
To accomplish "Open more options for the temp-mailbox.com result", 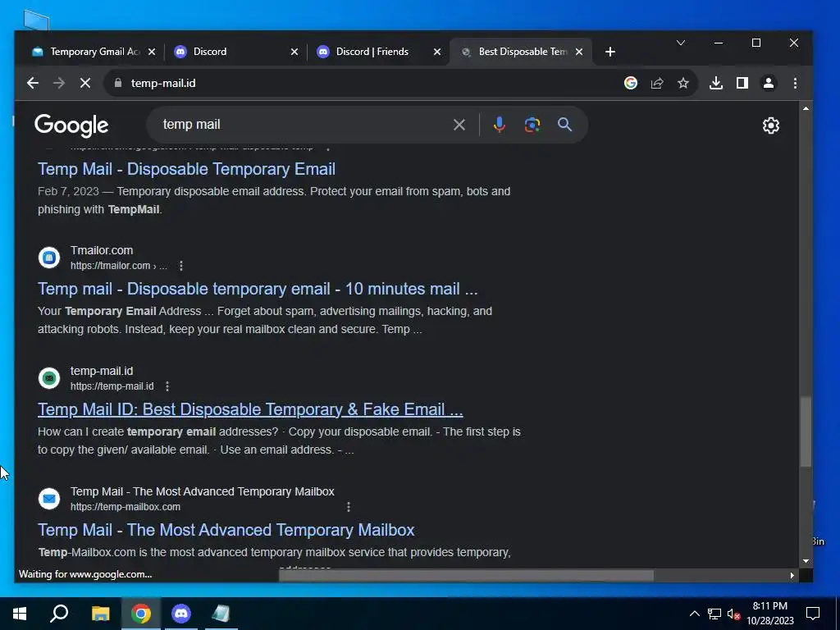I will [349, 507].
